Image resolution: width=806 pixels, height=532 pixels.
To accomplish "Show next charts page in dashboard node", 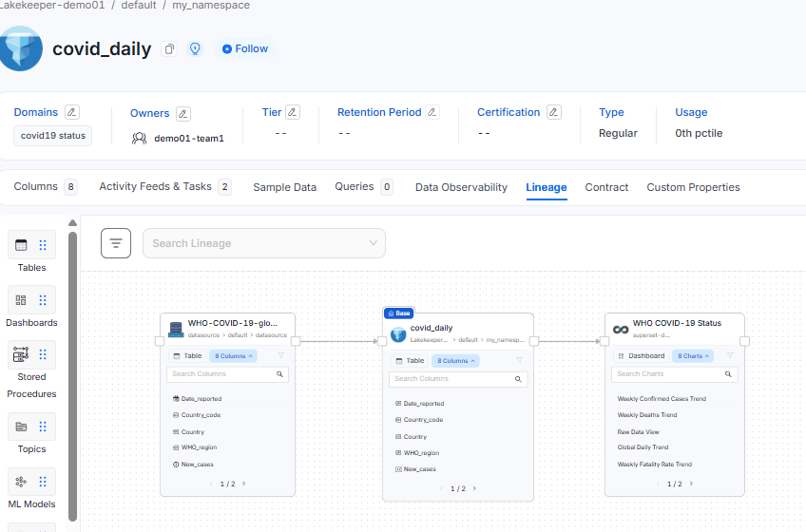I will point(691,484).
